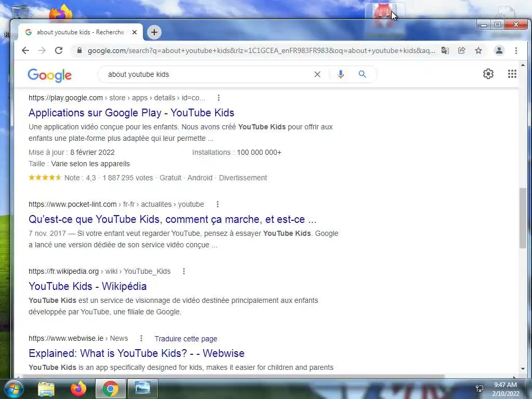The height and width of the screenshot is (399, 532).
Task: Open 'Explained: What is YouTube Kids? - Webwise'
Action: (x=137, y=353)
